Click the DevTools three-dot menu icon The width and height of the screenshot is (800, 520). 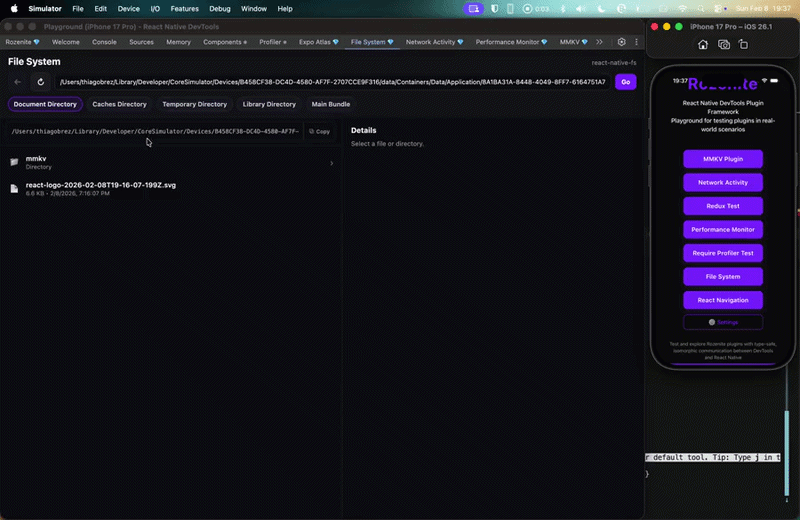[x=636, y=43]
